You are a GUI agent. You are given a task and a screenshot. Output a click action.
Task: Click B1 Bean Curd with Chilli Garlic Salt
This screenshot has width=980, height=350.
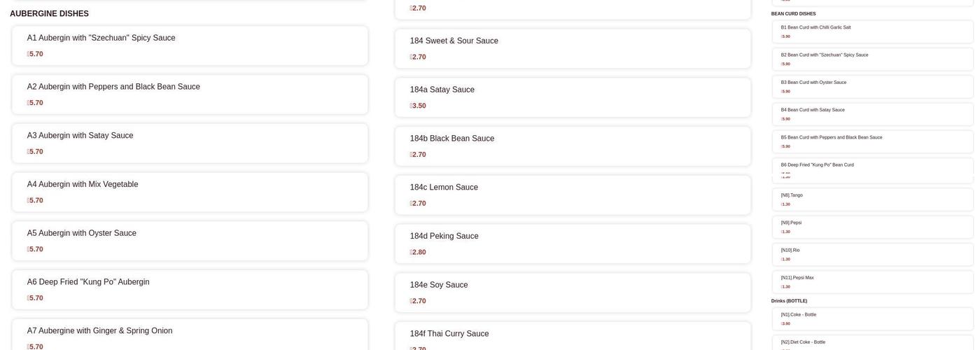coord(872,31)
